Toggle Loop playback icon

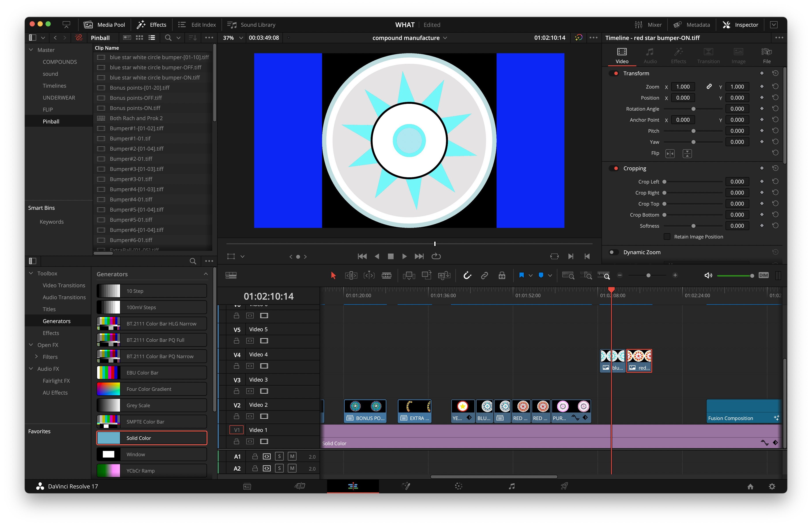[x=436, y=256]
